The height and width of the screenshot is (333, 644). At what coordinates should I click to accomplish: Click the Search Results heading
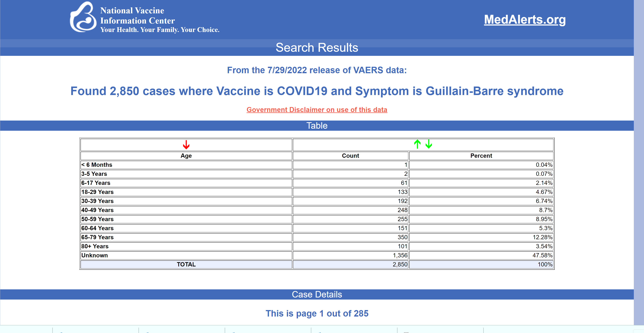(x=317, y=48)
